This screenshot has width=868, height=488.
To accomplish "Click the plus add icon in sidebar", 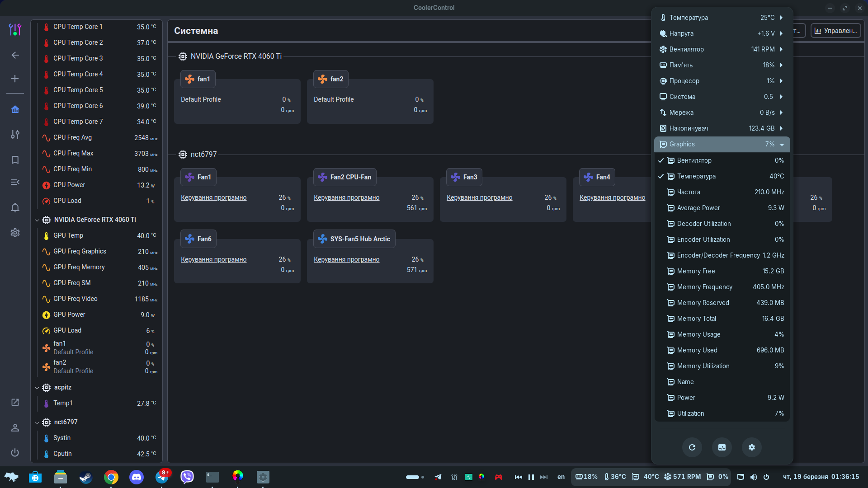I will (x=15, y=79).
